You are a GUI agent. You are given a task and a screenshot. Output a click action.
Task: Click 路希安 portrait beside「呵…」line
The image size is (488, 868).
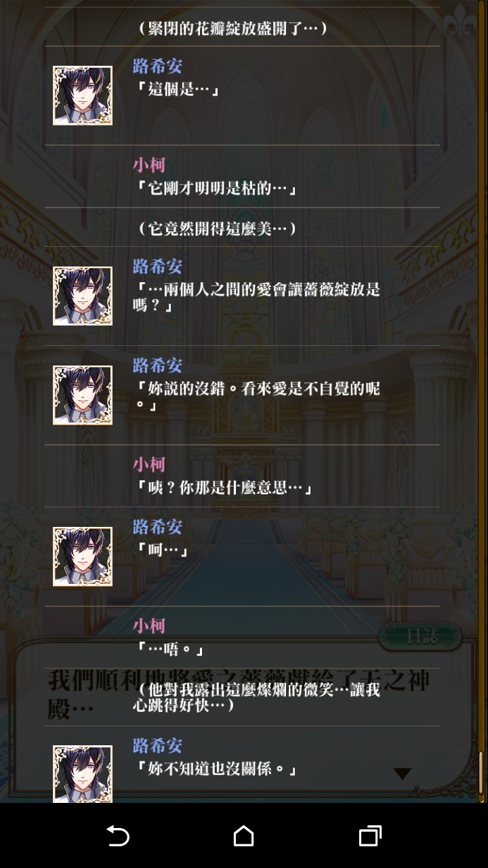tap(83, 557)
